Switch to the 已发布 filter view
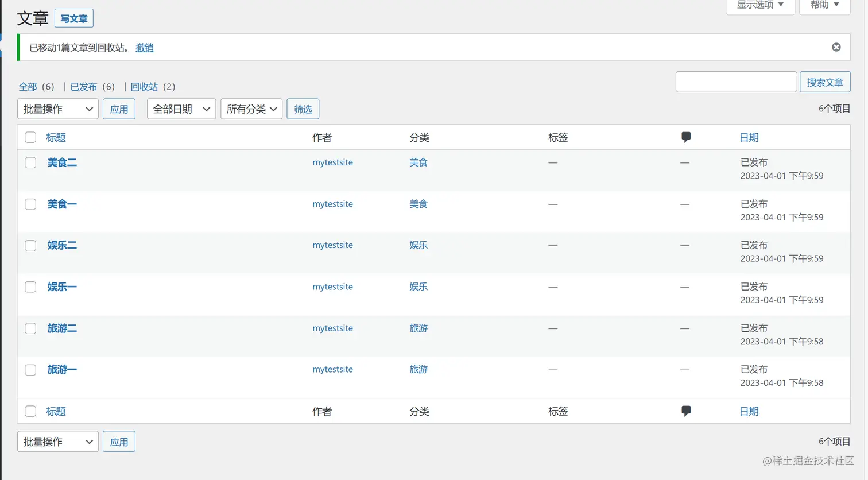This screenshot has width=868, height=480. [84, 86]
